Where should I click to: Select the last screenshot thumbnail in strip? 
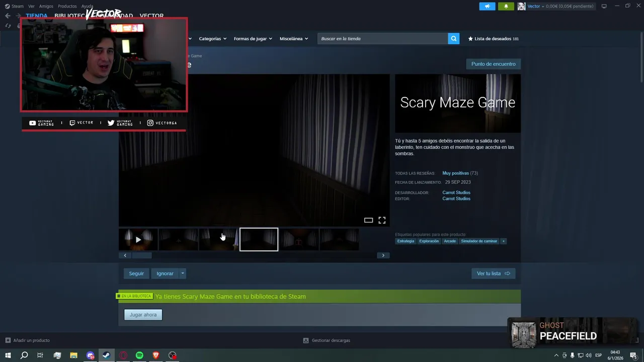coord(340,239)
